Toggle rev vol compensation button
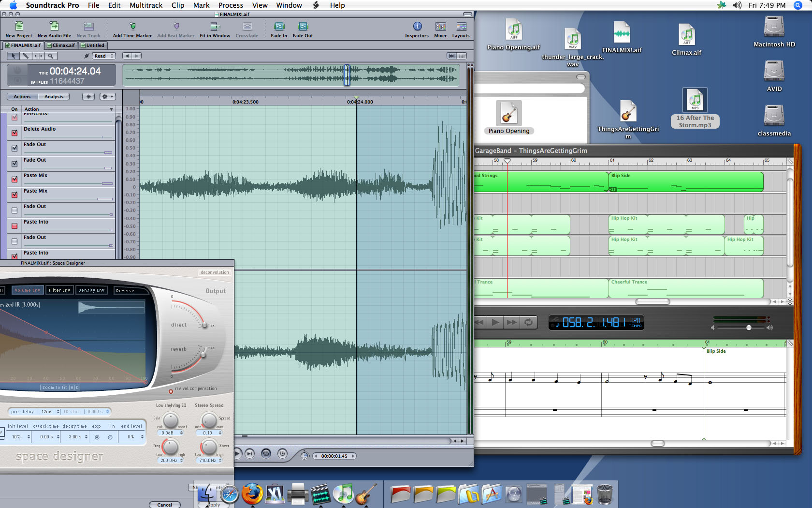812x508 pixels. click(x=171, y=391)
